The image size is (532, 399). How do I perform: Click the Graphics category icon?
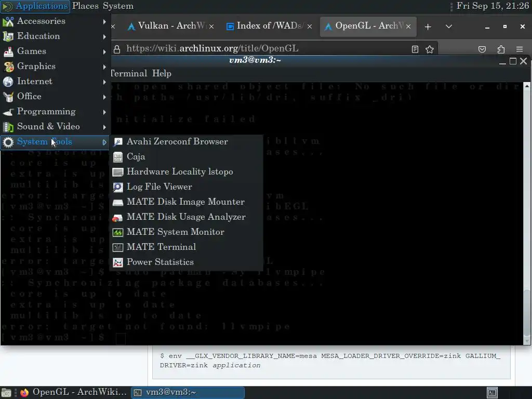coord(8,66)
